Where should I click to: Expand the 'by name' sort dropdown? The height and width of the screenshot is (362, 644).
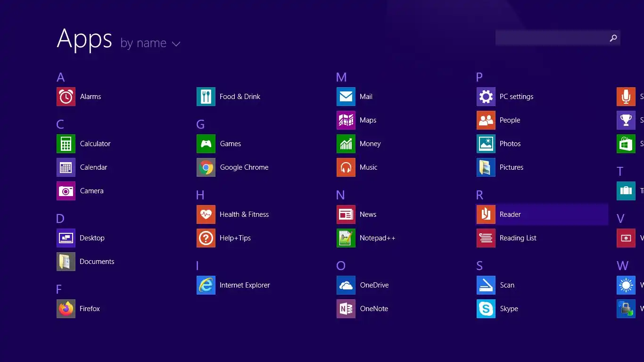point(150,43)
